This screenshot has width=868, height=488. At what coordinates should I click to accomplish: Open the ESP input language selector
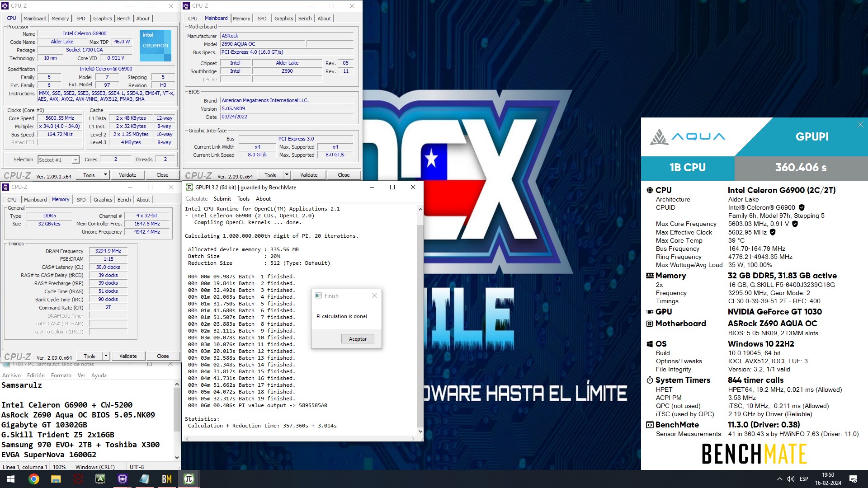tap(804, 479)
